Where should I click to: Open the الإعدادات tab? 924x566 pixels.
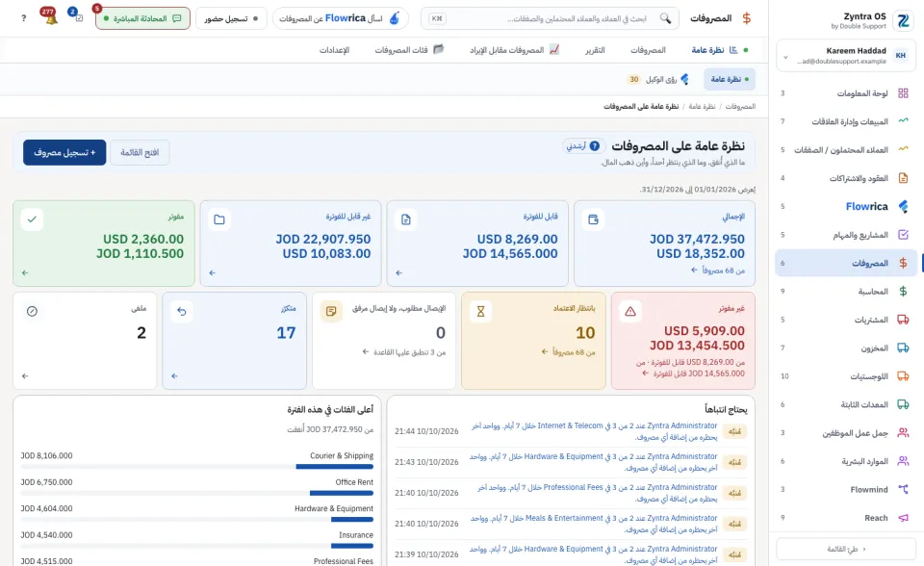click(x=334, y=50)
